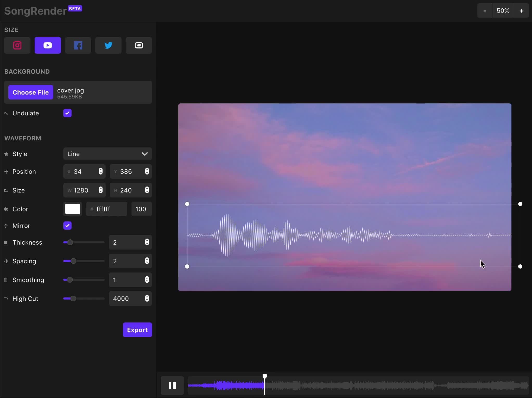Click the top-right waveform resize handle
The width and height of the screenshot is (532, 398).
(520, 204)
